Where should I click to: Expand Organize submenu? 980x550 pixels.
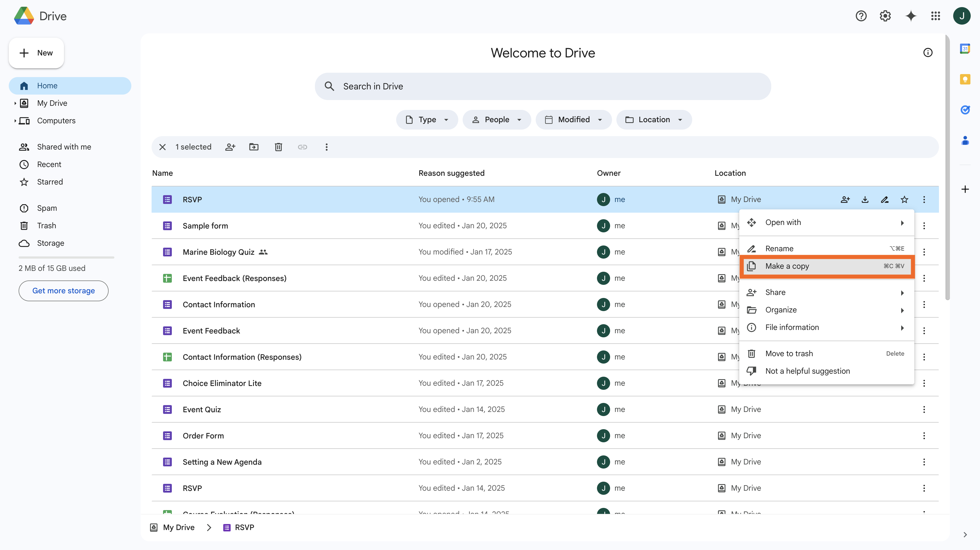826,310
